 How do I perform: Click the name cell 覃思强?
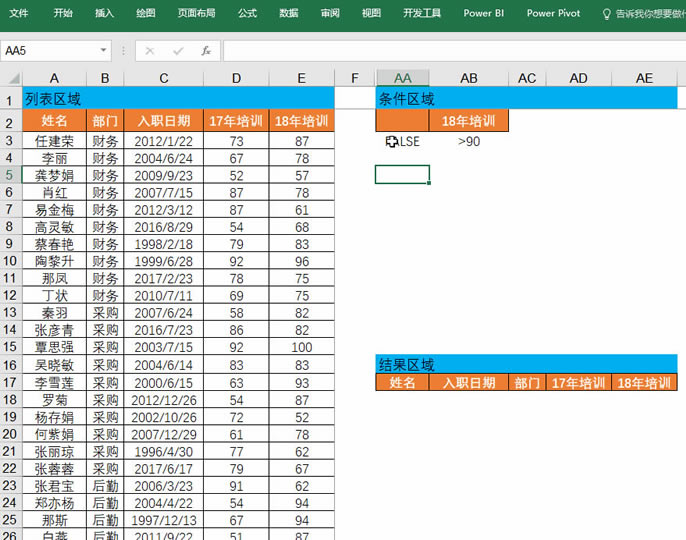tap(54, 347)
